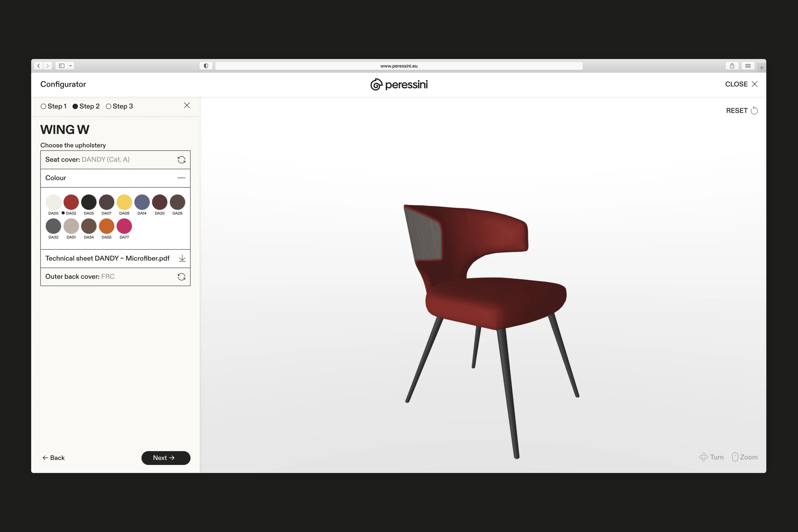This screenshot has height=532, width=798.
Task: Pick the DA55 orange colour swatch
Action: tap(107, 226)
